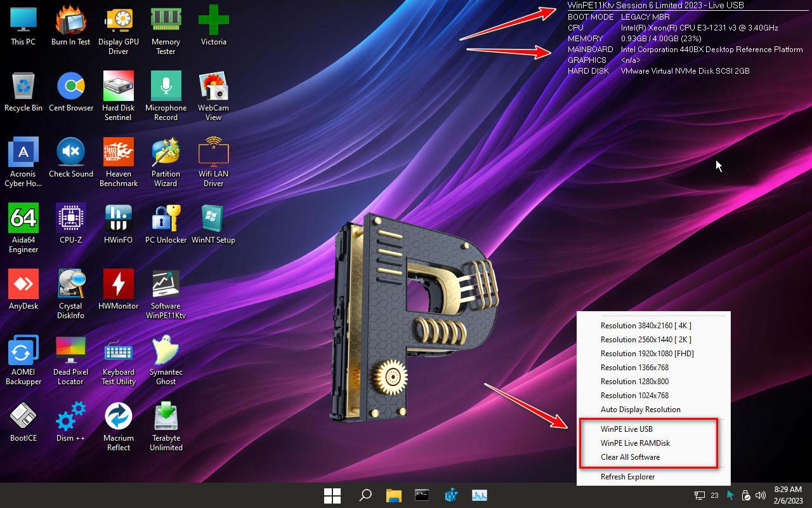Click WinPE Live RAMDisk menu item
Viewport: 812px width, 508px height.
click(x=635, y=443)
